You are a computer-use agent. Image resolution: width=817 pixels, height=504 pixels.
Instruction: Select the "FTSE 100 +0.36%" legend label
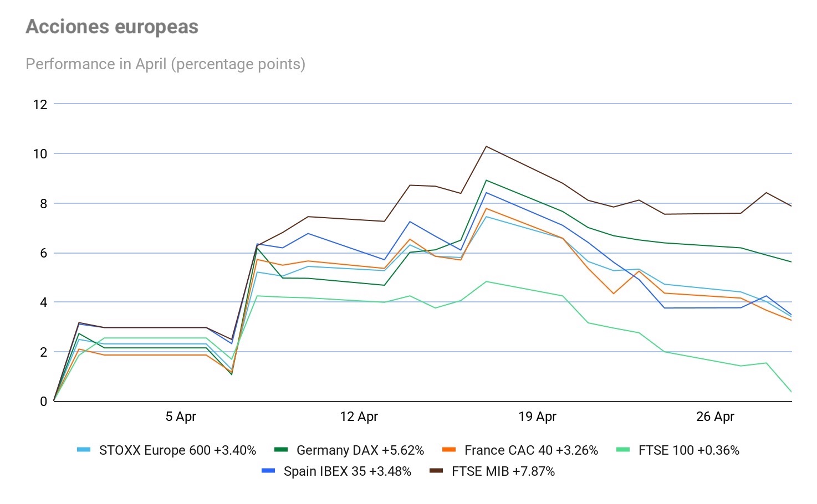click(688, 450)
